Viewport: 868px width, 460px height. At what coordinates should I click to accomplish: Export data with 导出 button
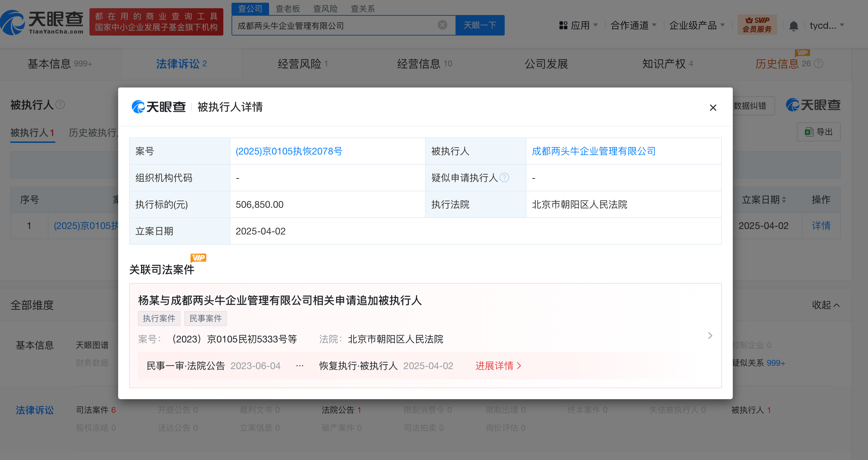(818, 132)
